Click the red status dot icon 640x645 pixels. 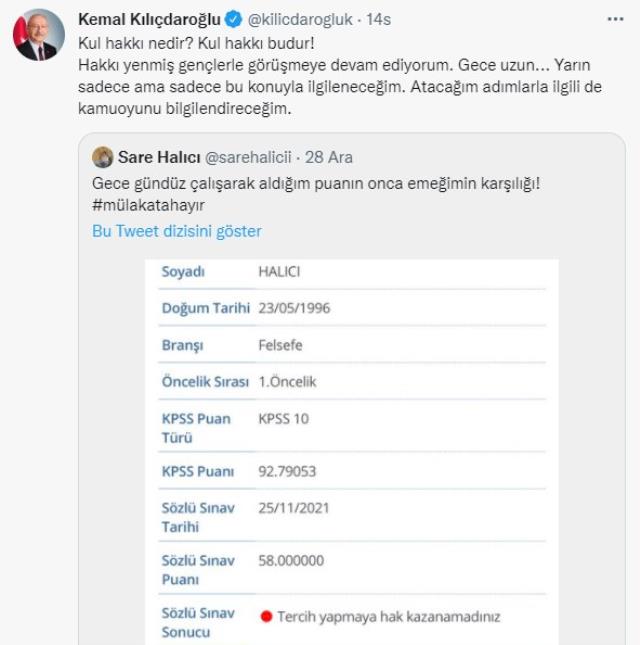click(267, 617)
